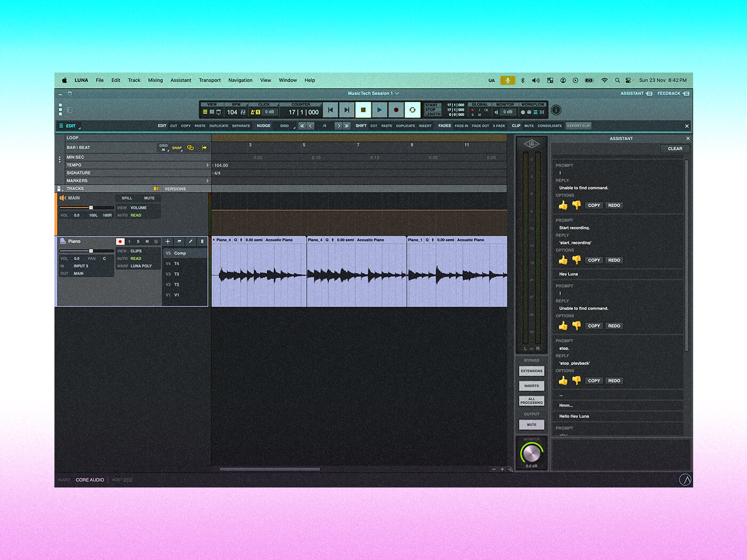
Task: Delete the selected Piano track version
Action: coord(202,242)
